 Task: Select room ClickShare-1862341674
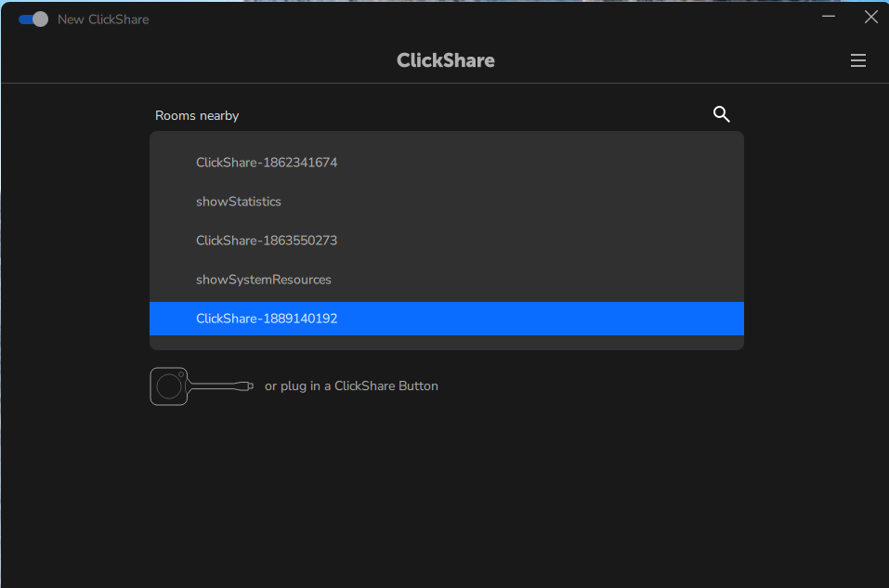[x=267, y=162]
